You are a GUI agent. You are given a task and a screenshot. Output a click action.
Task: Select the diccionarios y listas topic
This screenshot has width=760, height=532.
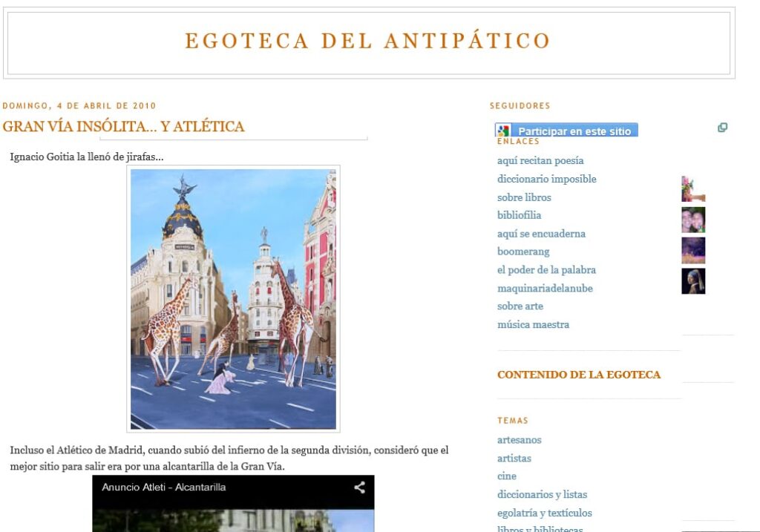click(542, 495)
